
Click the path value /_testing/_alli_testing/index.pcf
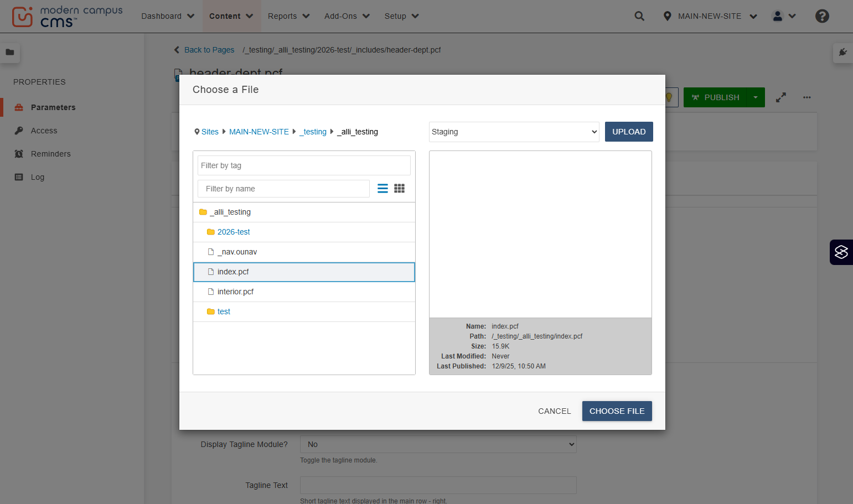tap(537, 336)
